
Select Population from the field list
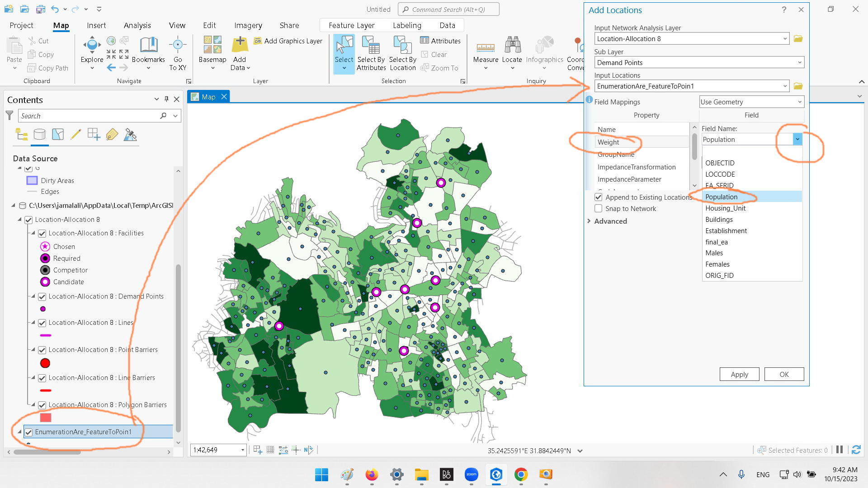coord(722,197)
